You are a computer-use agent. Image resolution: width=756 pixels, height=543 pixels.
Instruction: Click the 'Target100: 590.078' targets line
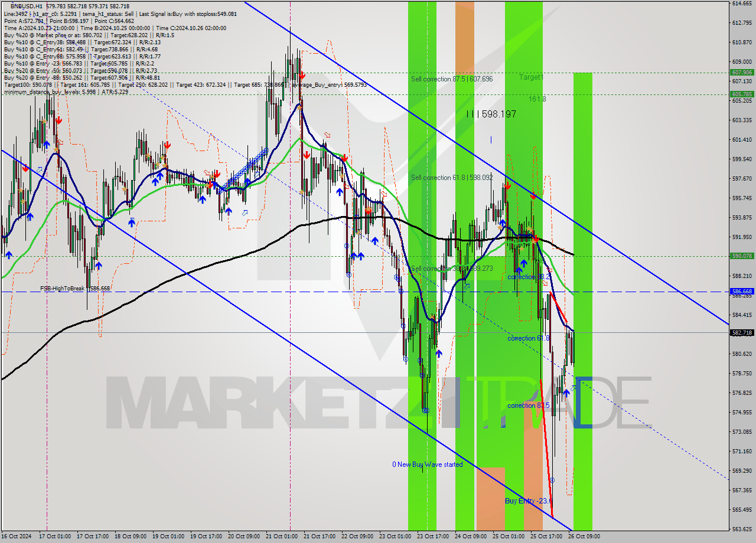coord(185,84)
